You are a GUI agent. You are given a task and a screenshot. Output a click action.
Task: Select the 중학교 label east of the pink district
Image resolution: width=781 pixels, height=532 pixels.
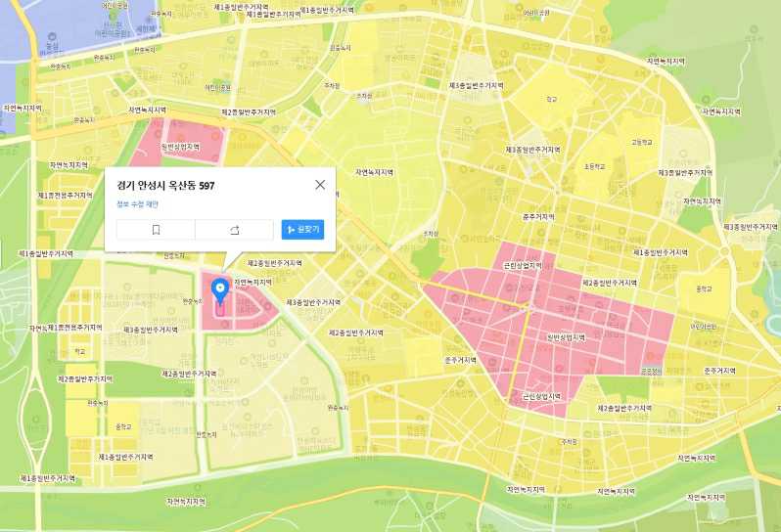tap(703, 288)
